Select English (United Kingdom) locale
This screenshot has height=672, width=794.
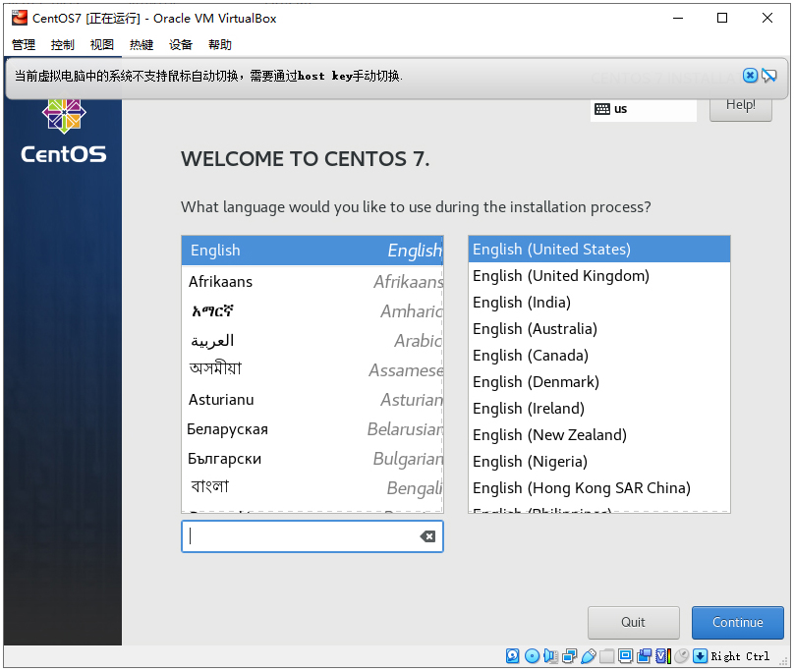(560, 276)
